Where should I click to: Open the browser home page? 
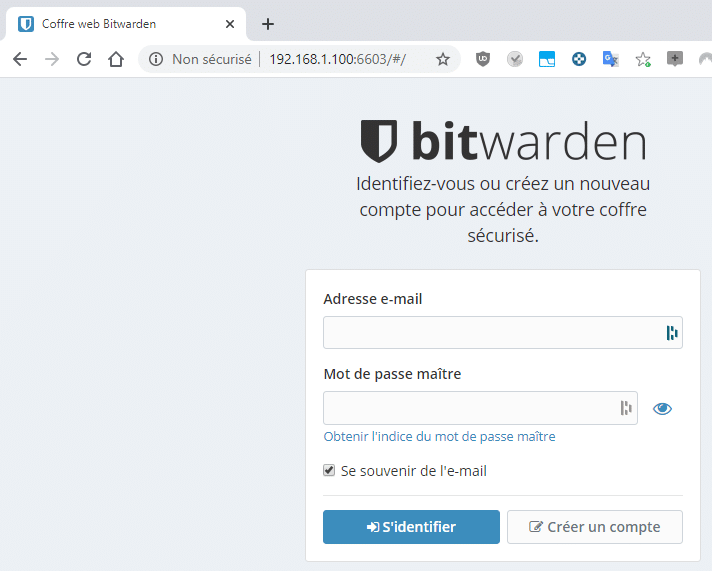click(116, 59)
